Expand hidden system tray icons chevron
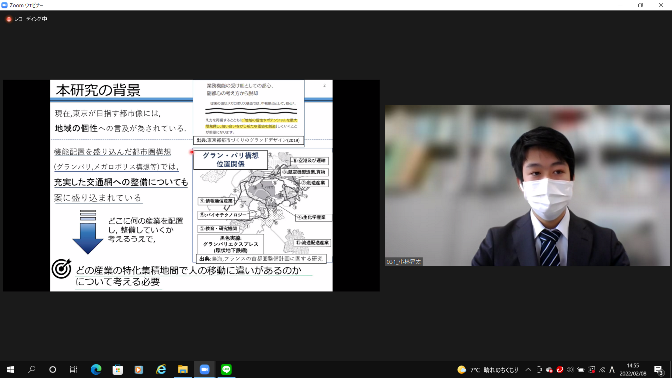 click(x=528, y=369)
